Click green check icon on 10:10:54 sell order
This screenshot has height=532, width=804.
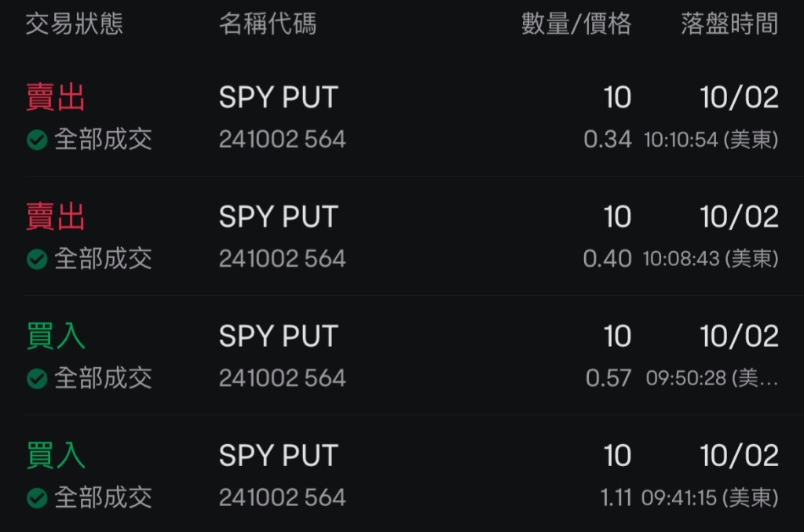coord(37,140)
